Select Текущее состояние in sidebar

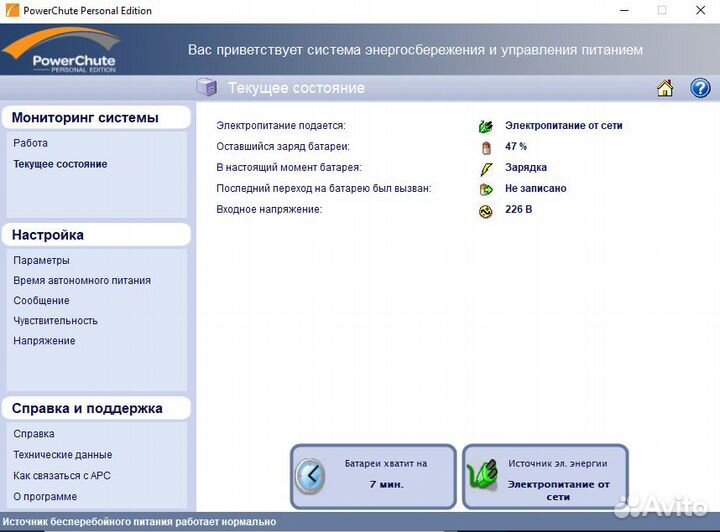60,164
